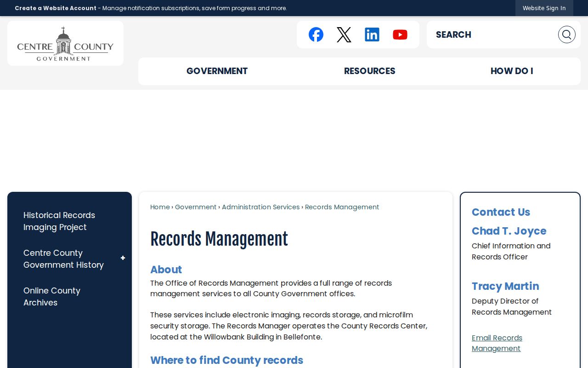Click Chief Information and Records Officer text
Viewport: 588px width, 368px height.
pyautogui.click(x=511, y=252)
